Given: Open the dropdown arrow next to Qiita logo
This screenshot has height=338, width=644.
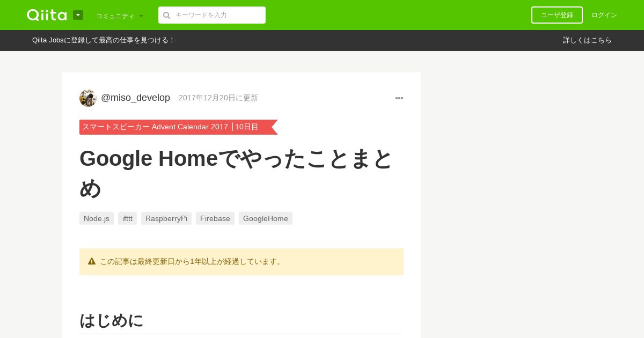Looking at the screenshot, I should [x=78, y=15].
